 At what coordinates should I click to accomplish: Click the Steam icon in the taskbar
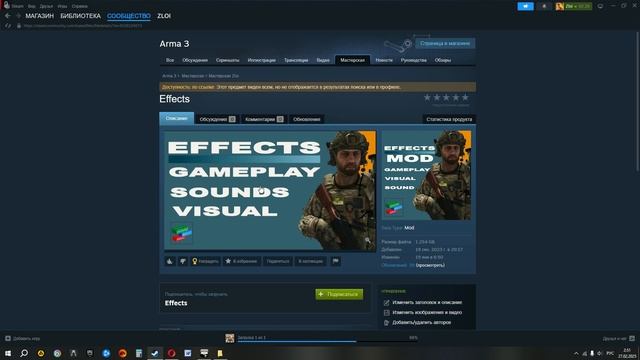tap(155, 353)
